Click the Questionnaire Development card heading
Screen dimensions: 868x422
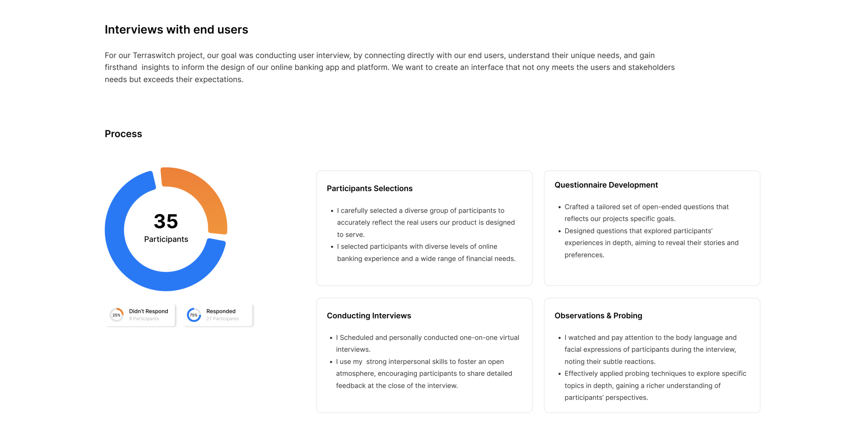point(606,185)
